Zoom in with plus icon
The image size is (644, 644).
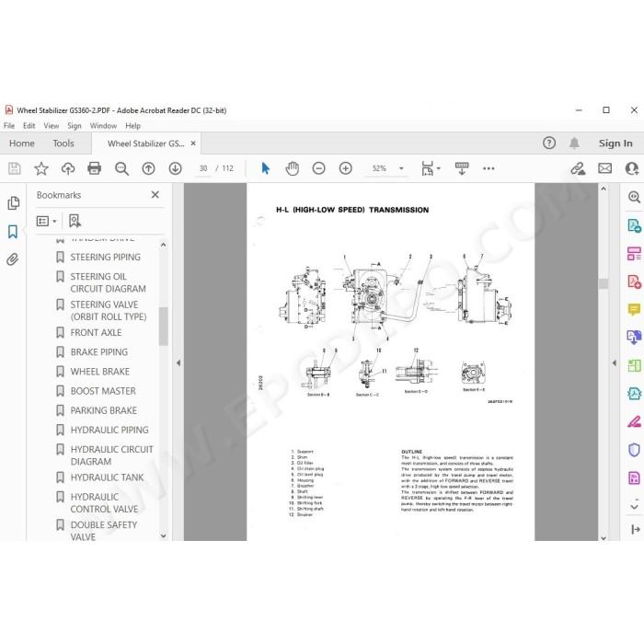point(345,168)
